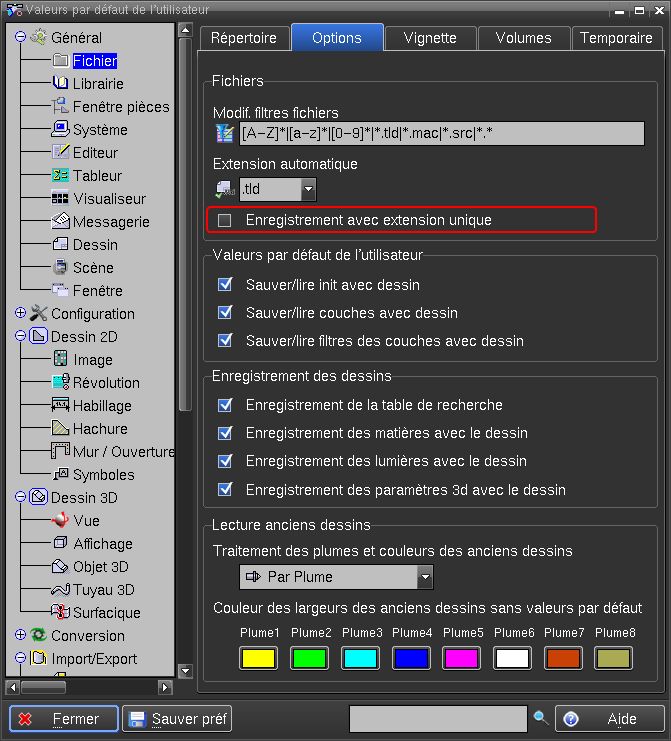671x741 pixels.
Task: Open the Répertoire tab
Action: [244, 38]
